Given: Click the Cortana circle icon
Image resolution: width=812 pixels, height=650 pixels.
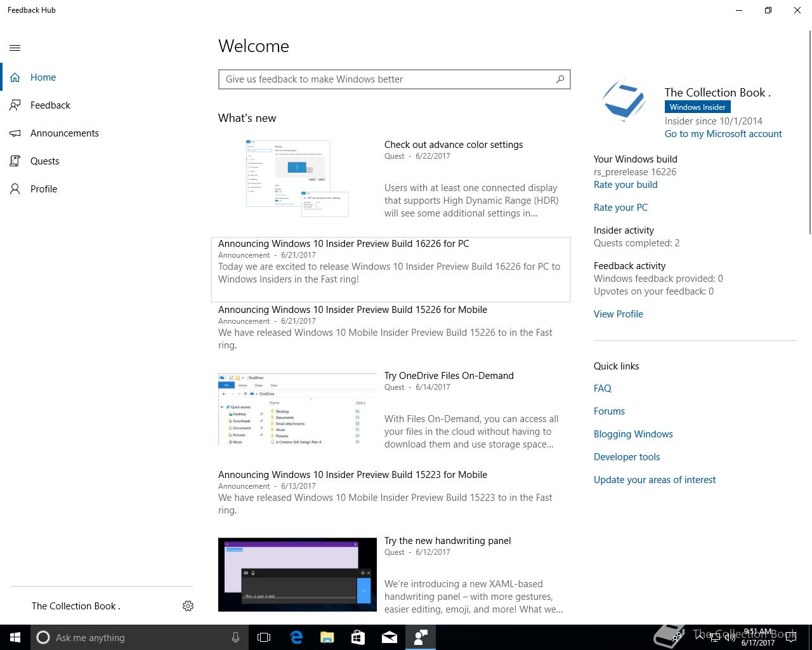Looking at the screenshot, I should coord(43,637).
